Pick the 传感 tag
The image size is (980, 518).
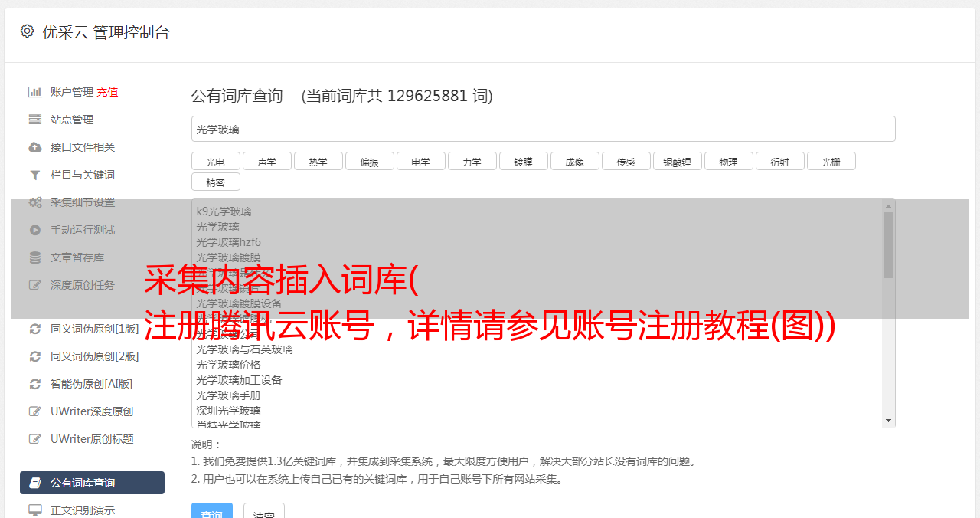tap(626, 161)
